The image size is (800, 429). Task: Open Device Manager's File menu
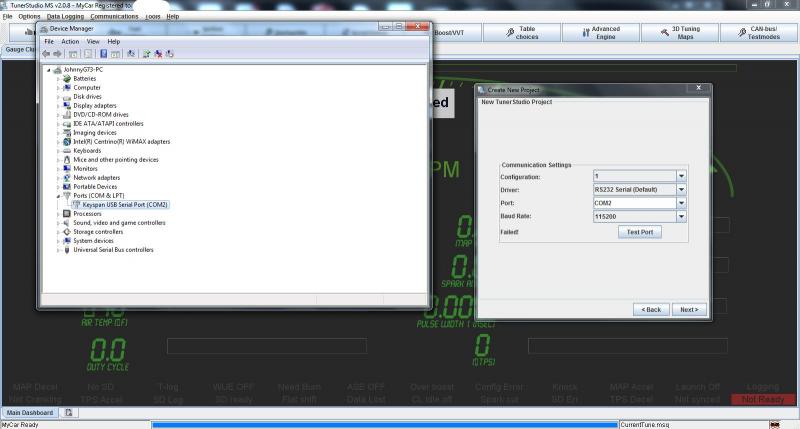49,41
